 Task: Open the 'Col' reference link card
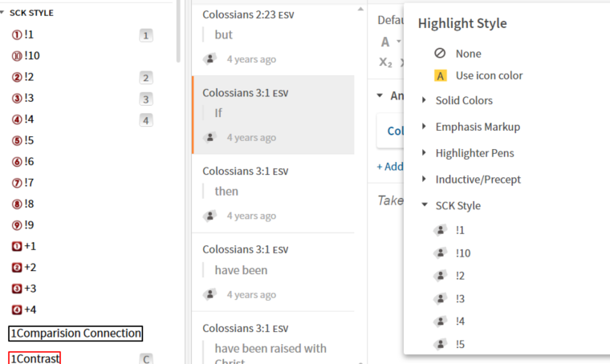[390, 131]
